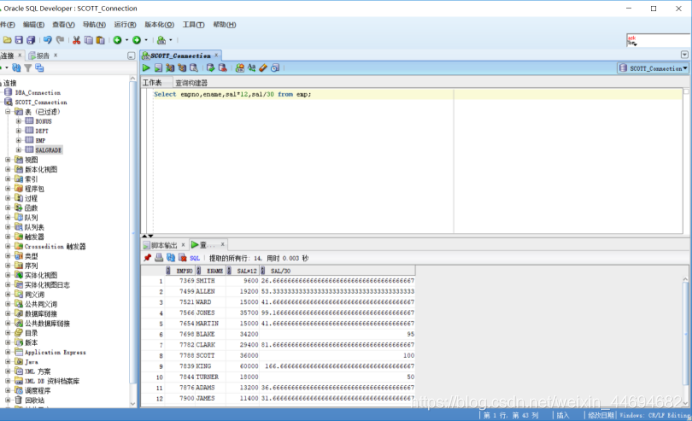Open the 帮助(H) menu
This screenshot has height=421, width=692.
tap(225, 25)
